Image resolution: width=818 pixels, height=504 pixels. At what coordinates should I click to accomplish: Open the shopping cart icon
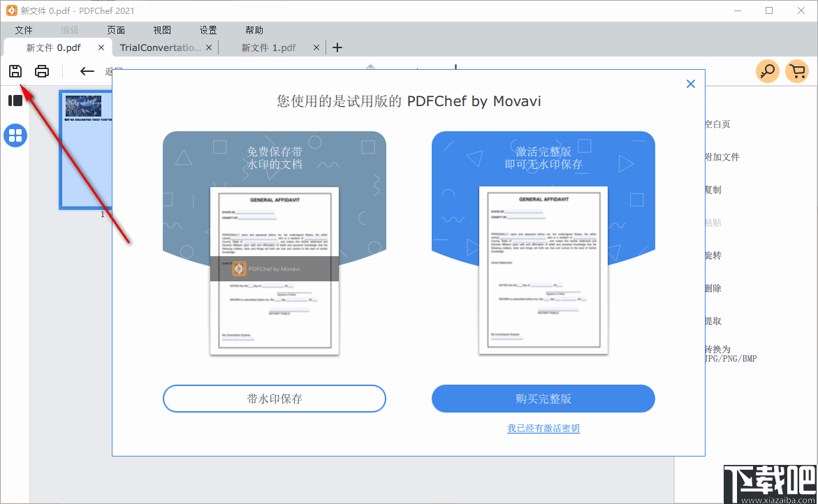[x=798, y=71]
